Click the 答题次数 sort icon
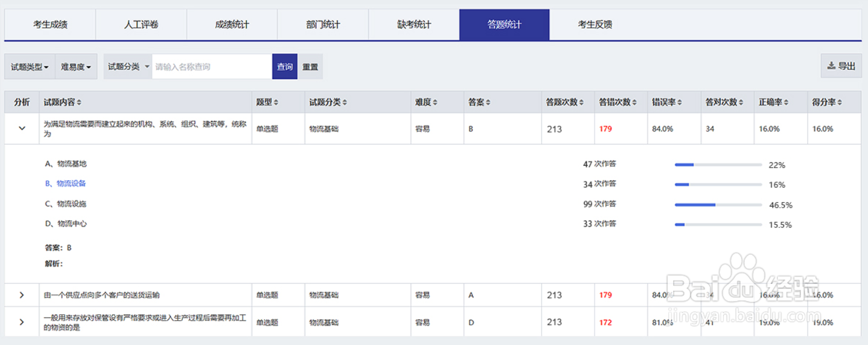 (582, 102)
